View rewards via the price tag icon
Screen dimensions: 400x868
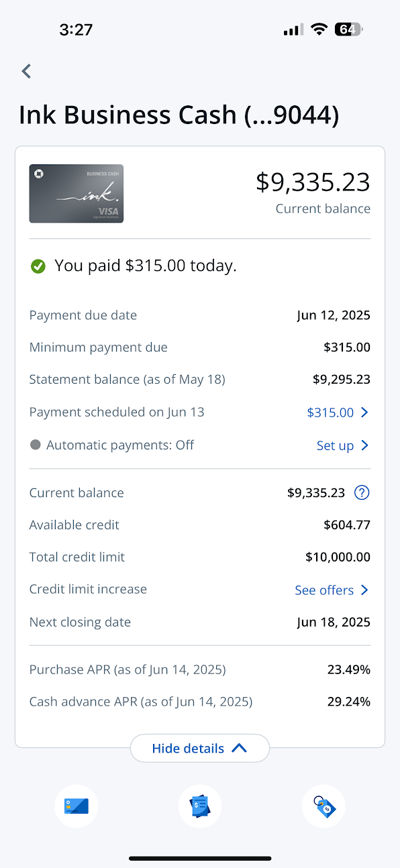[x=323, y=806]
